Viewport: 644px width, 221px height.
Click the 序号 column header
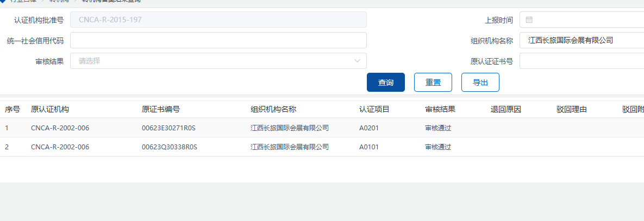pyautogui.click(x=12, y=109)
